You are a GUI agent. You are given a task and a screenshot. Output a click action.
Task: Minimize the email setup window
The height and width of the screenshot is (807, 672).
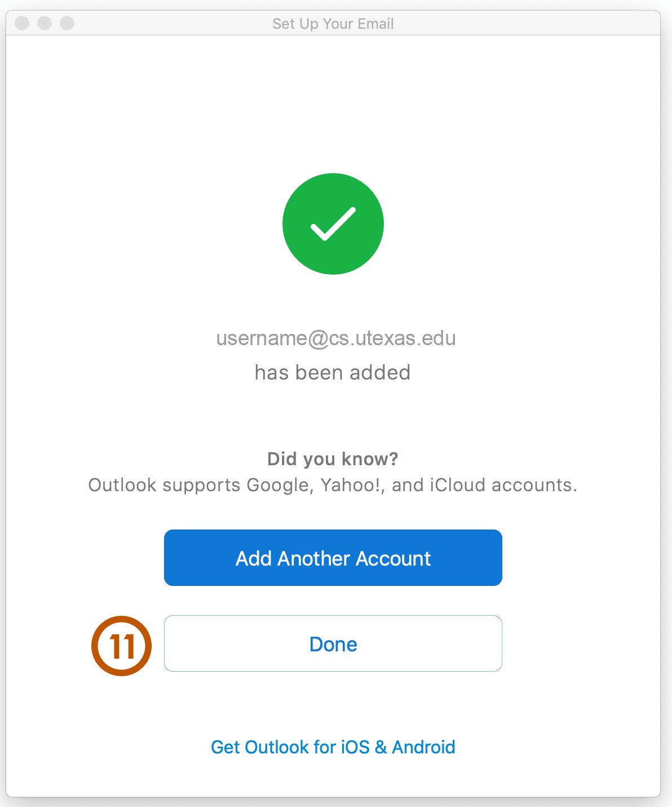point(45,23)
